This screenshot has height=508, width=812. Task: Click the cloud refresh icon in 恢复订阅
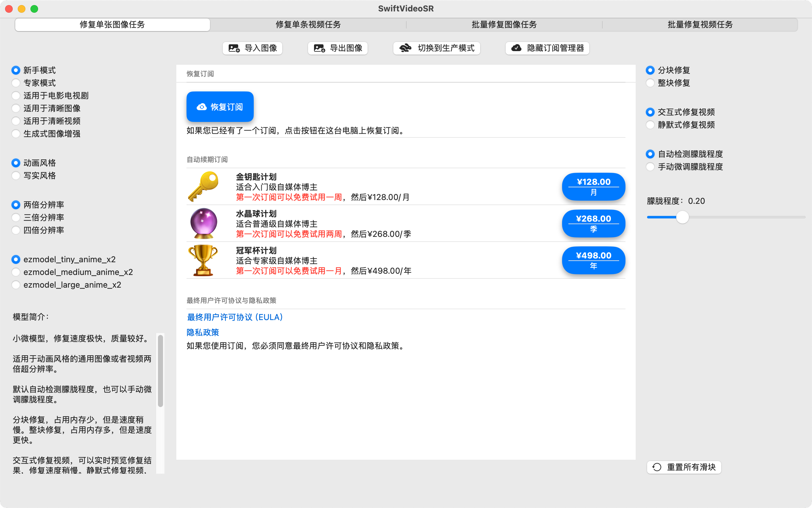pos(202,107)
